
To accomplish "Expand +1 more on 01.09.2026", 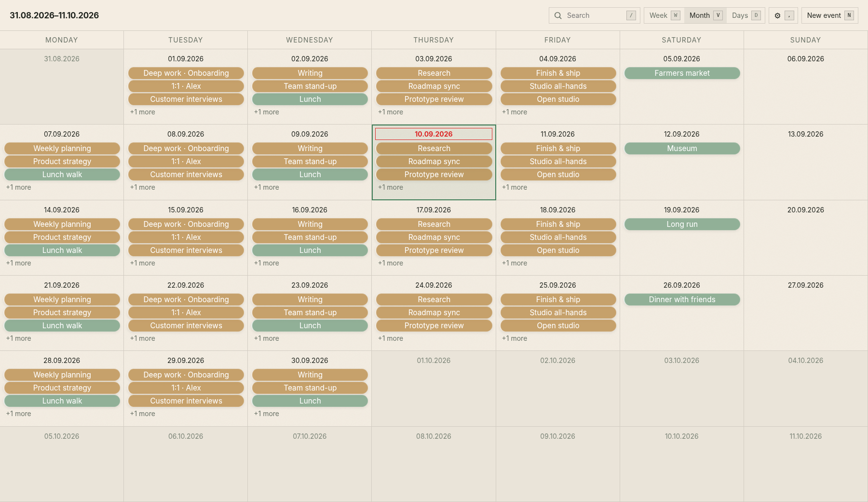I will coord(143,112).
